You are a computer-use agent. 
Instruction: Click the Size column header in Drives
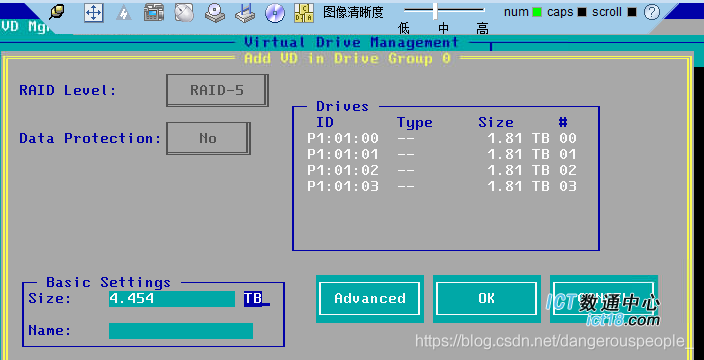coord(496,122)
